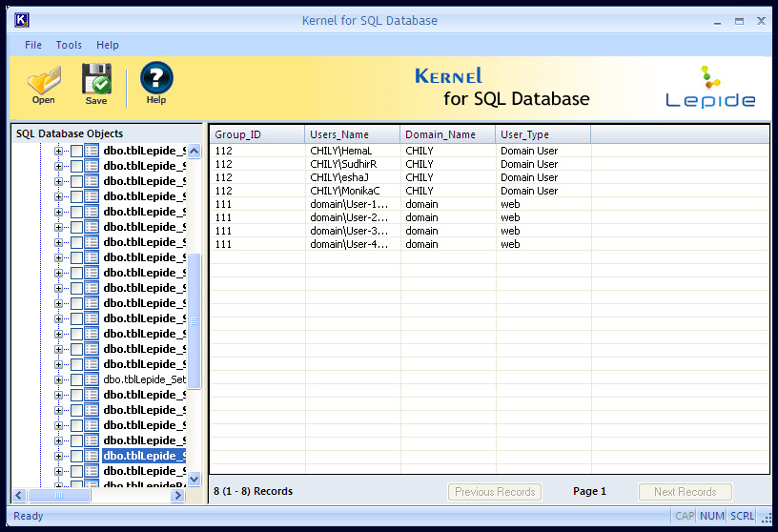Click Domain User cell in SudhirR row
778x532 pixels.
543,164
